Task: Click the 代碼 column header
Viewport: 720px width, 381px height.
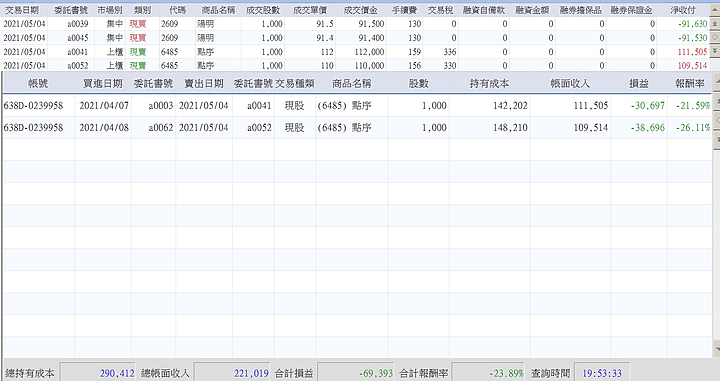Action: click(177, 10)
